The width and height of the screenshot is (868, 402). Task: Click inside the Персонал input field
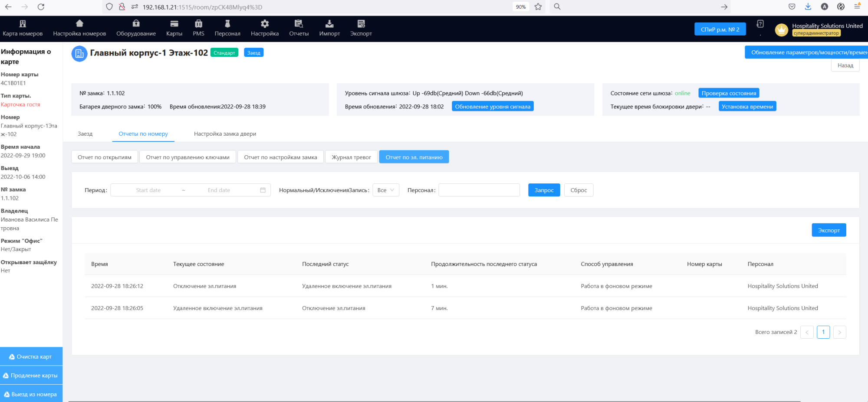click(x=479, y=190)
